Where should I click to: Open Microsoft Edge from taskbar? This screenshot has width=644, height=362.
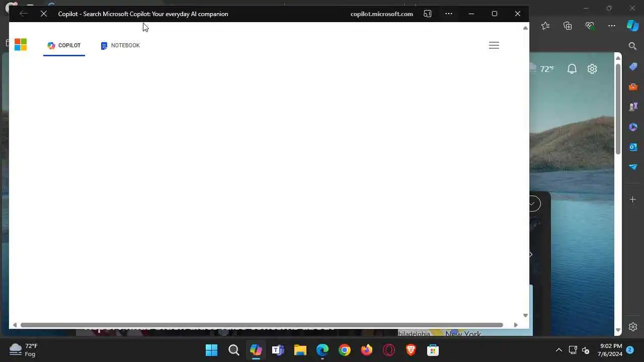tap(323, 350)
